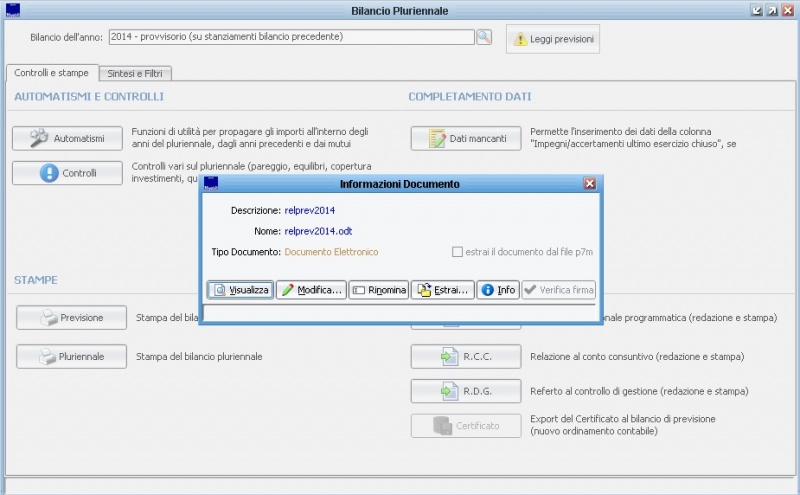Open R.D.G. referto controllo gestione
Viewport: 800px width, 495px height.
coord(466,391)
